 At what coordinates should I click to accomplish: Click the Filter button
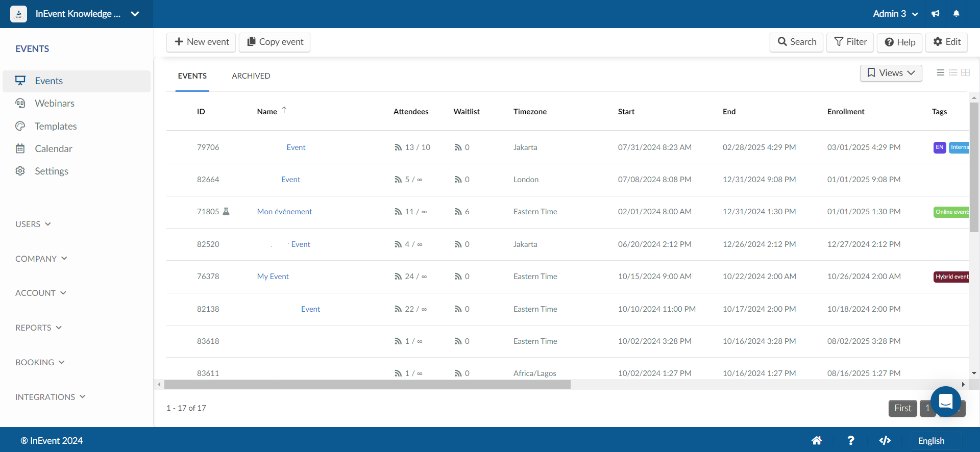click(x=850, y=42)
